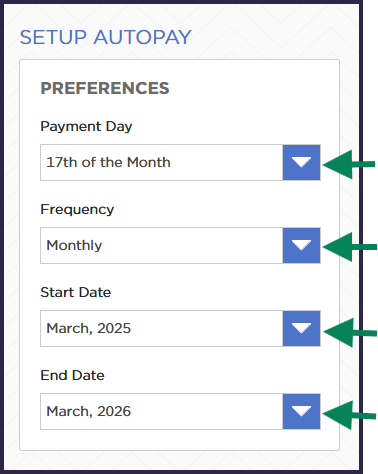Click the 'PREFERENCES' section title
Viewport: 378px width, 474px height.
[x=105, y=88]
